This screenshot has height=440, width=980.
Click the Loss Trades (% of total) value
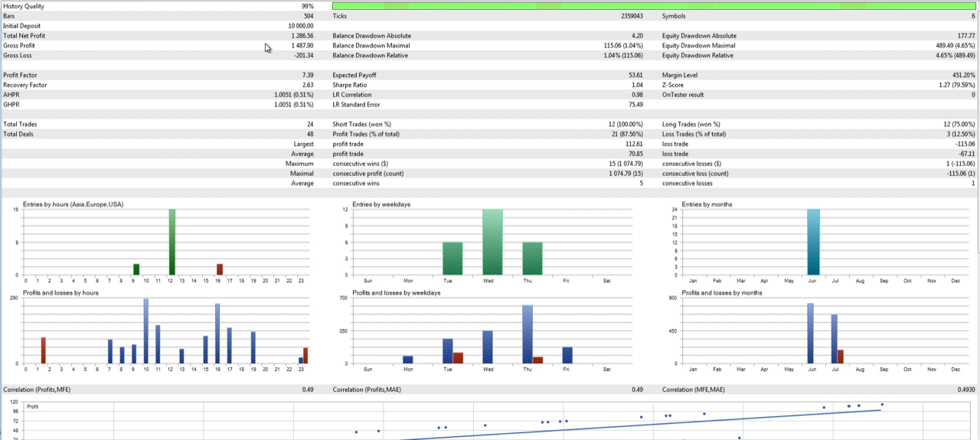coord(960,135)
